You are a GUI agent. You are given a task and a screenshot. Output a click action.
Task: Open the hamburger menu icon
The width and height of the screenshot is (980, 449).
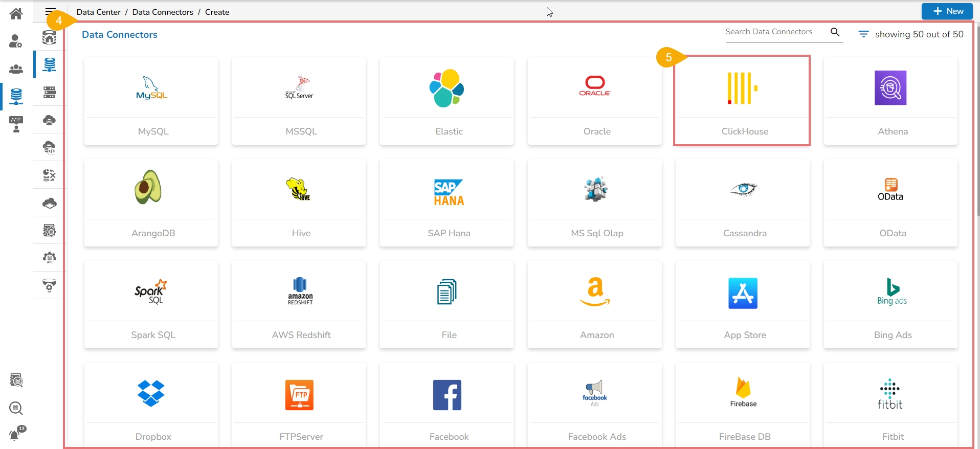(x=50, y=11)
